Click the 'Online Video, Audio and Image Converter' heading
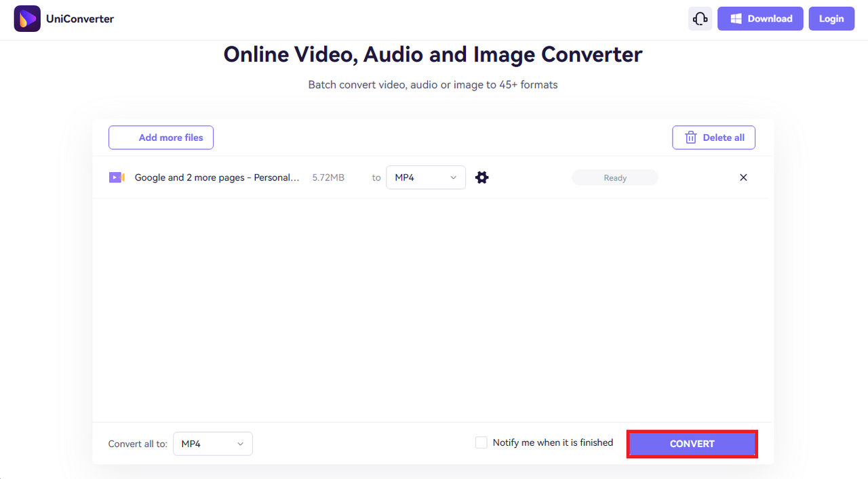 pos(433,54)
